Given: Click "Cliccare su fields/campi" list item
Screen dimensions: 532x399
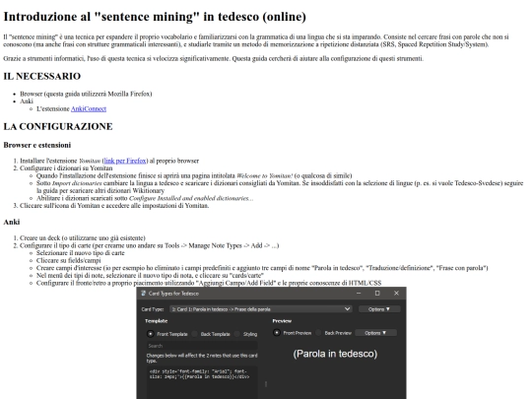Looking at the screenshot, I should coord(69,260).
